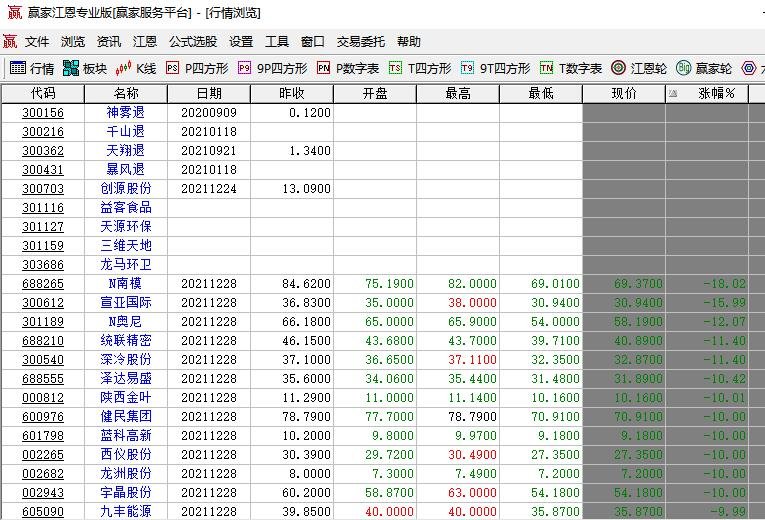Viewport: 765px width, 520px height.
Task: Open the 江恩 menu
Action: 145,42
